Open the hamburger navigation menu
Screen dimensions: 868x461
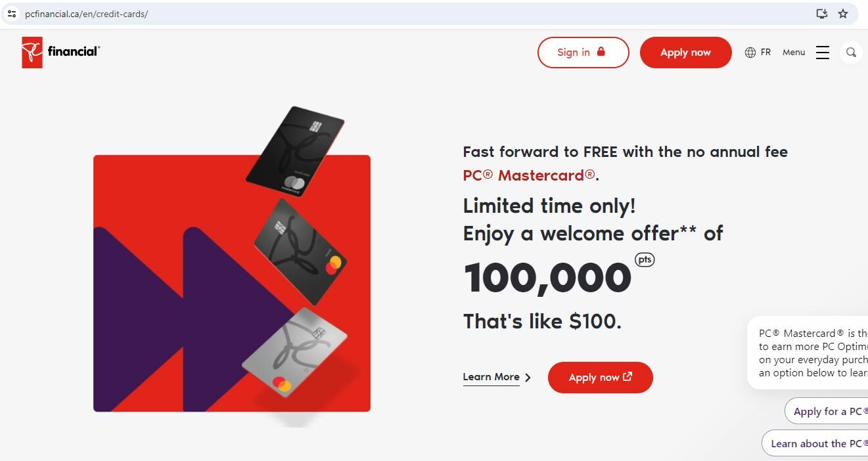coord(823,52)
